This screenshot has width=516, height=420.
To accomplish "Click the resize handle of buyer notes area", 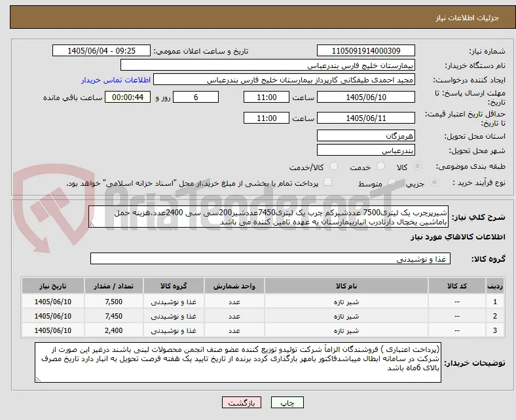I will tap(38, 379).
